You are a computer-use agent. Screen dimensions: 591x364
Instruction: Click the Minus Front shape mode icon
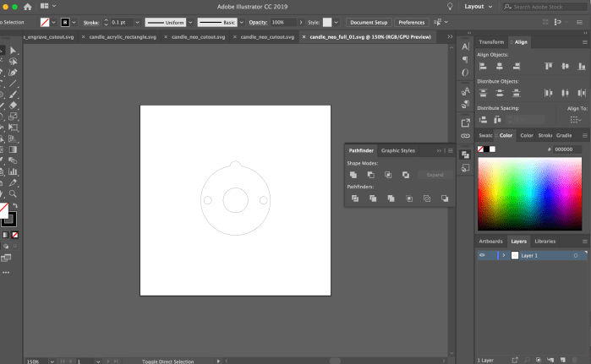[370, 174]
